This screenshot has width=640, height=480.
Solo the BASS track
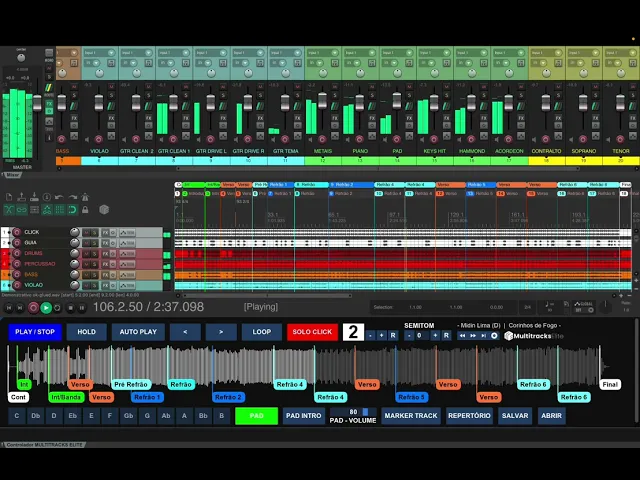[x=94, y=275]
